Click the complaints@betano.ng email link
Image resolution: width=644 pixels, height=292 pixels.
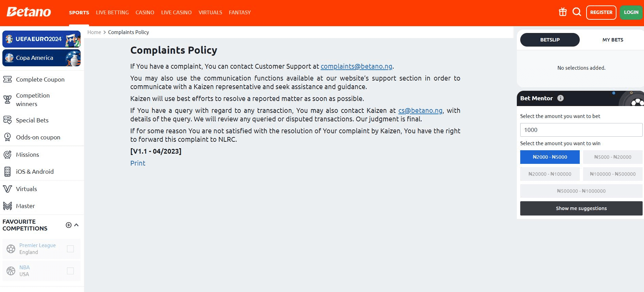pyautogui.click(x=356, y=66)
